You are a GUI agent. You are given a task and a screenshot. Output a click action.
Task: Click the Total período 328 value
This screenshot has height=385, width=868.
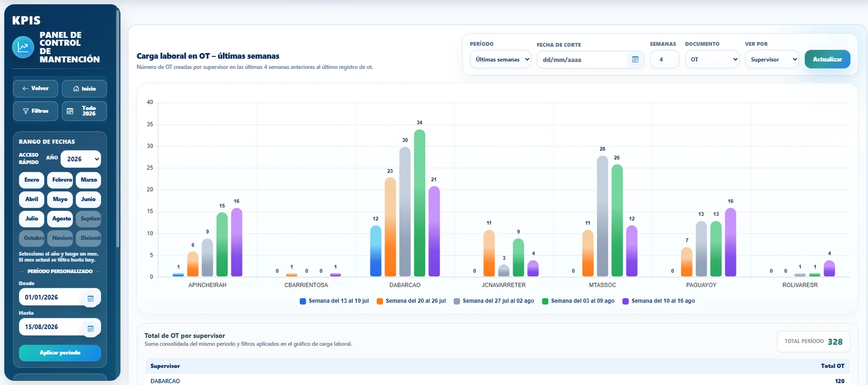coord(835,342)
